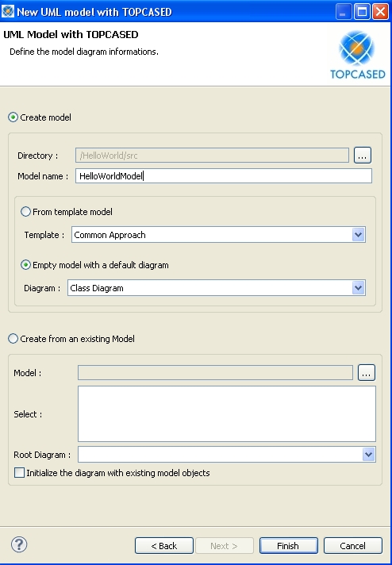Browse for directory with ellipsis button
The width and height of the screenshot is (392, 565).
[363, 156]
